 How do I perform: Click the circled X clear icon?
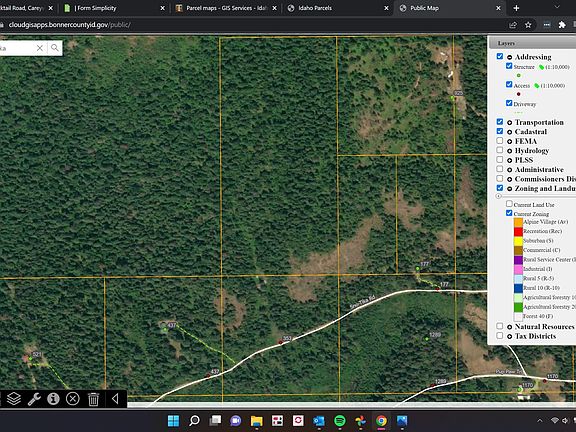(x=73, y=399)
